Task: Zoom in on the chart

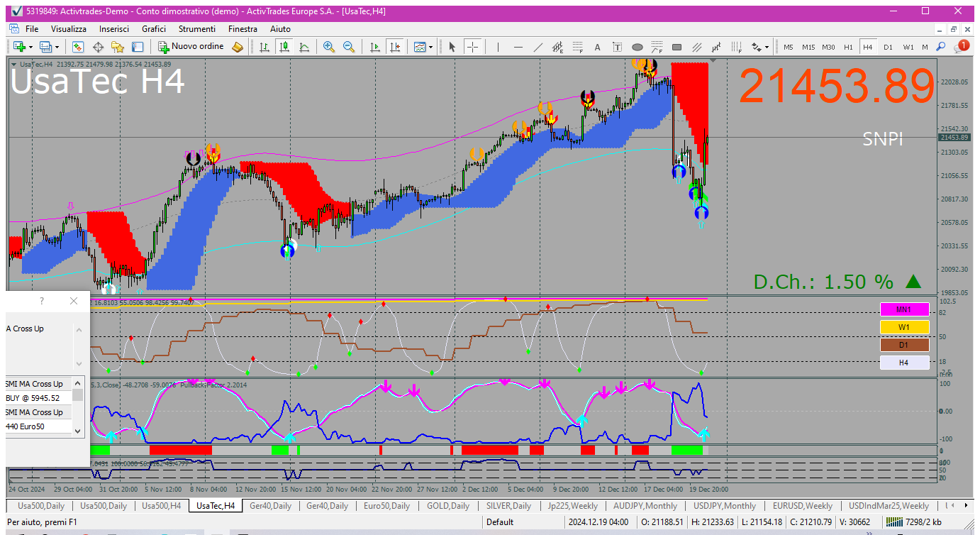Action: [329, 47]
